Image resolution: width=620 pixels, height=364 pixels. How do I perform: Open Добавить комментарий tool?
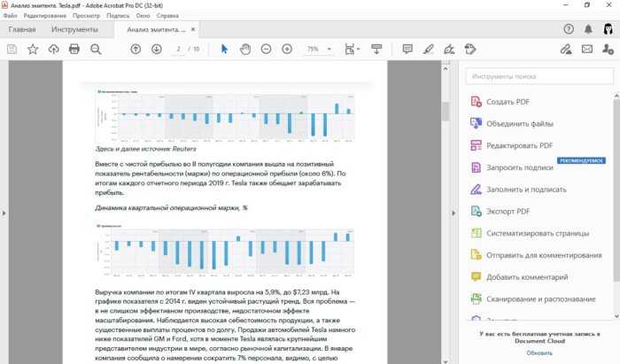[519, 277]
